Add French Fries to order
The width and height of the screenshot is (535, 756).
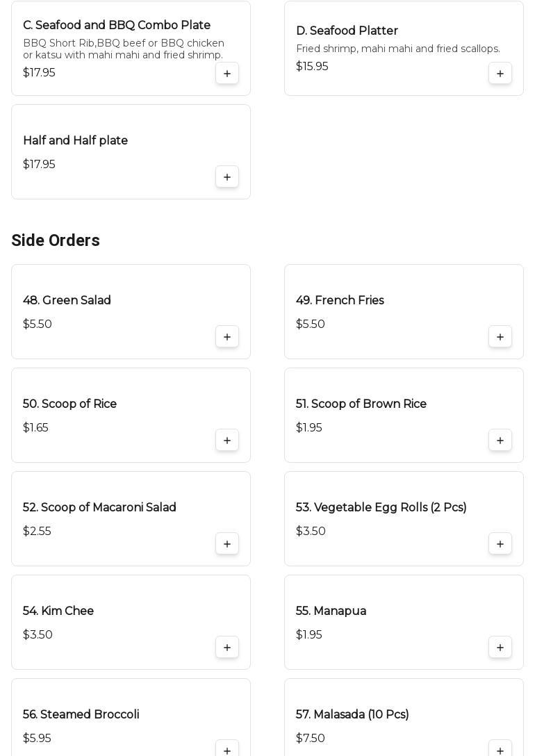[x=500, y=337]
